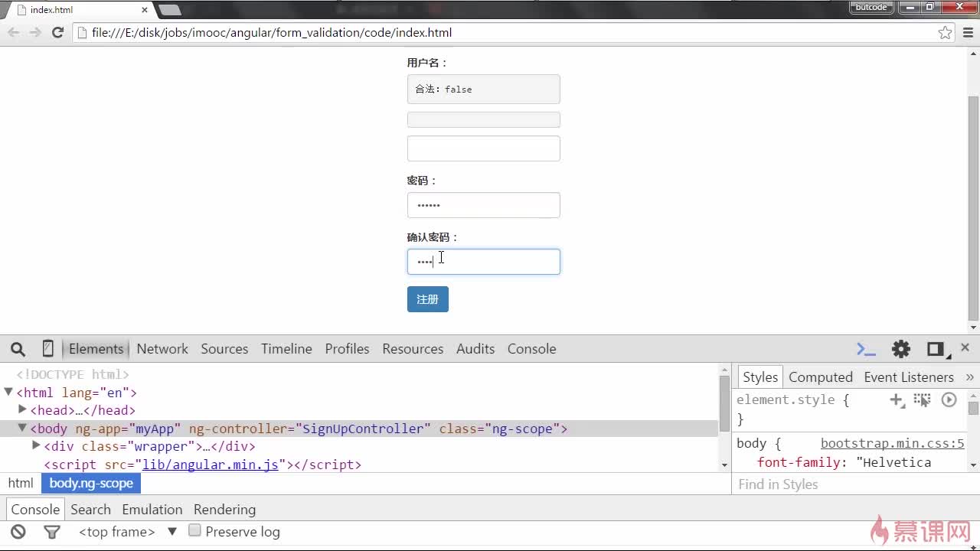Collapse the body element node

(x=22, y=428)
